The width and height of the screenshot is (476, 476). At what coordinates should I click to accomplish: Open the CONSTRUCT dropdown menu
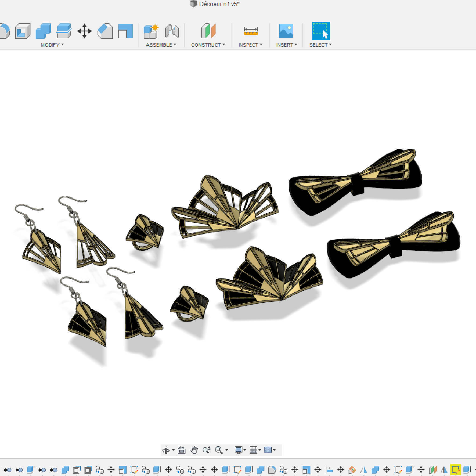208,45
